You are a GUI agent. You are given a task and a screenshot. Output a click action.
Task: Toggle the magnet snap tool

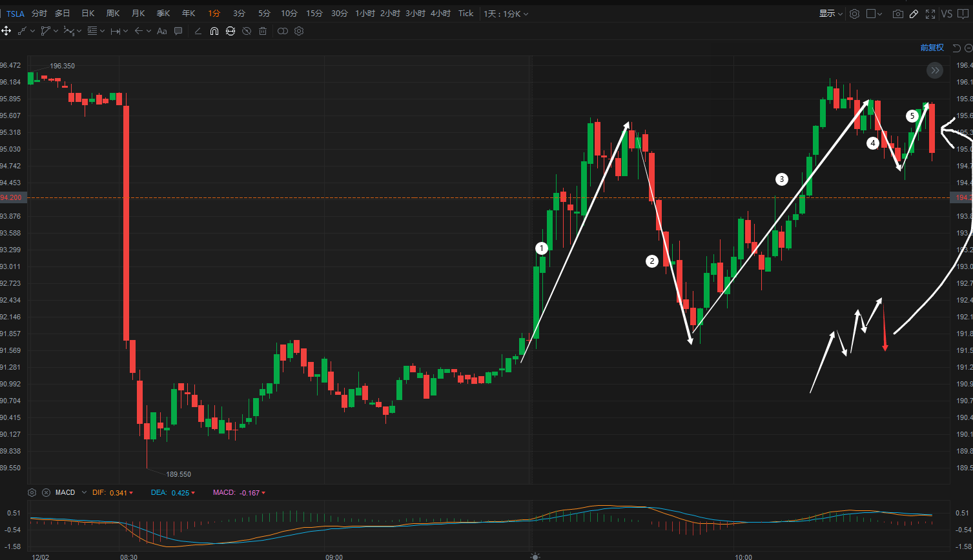214,31
